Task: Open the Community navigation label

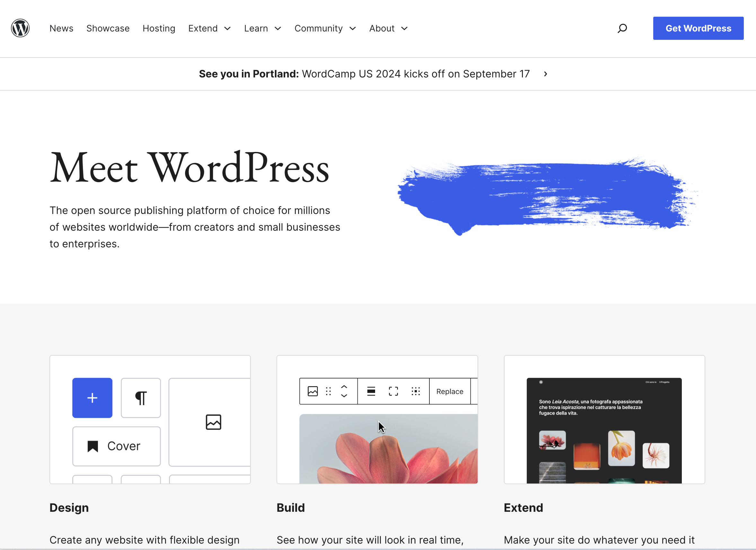Action: click(x=318, y=28)
